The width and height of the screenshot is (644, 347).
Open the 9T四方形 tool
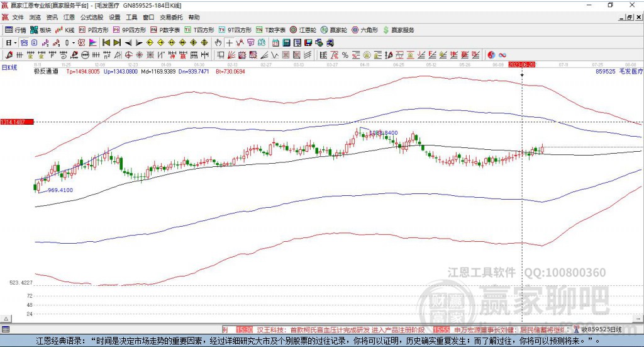pyautogui.click(x=235, y=30)
